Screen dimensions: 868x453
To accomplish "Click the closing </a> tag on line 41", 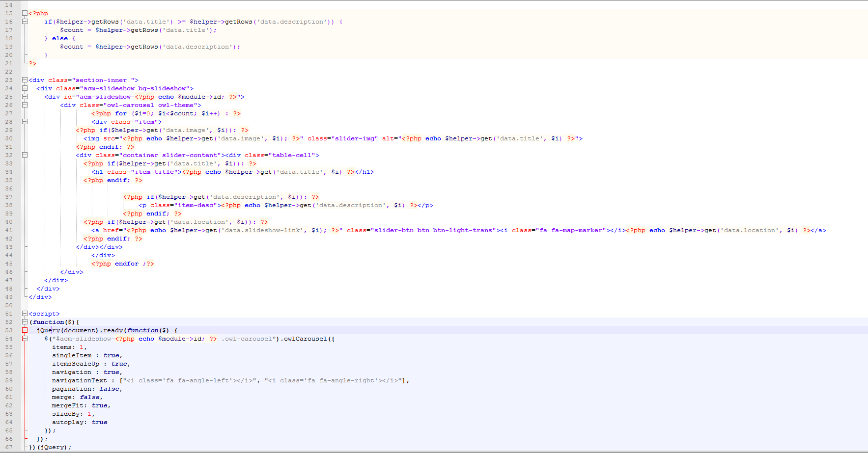I will (818, 230).
